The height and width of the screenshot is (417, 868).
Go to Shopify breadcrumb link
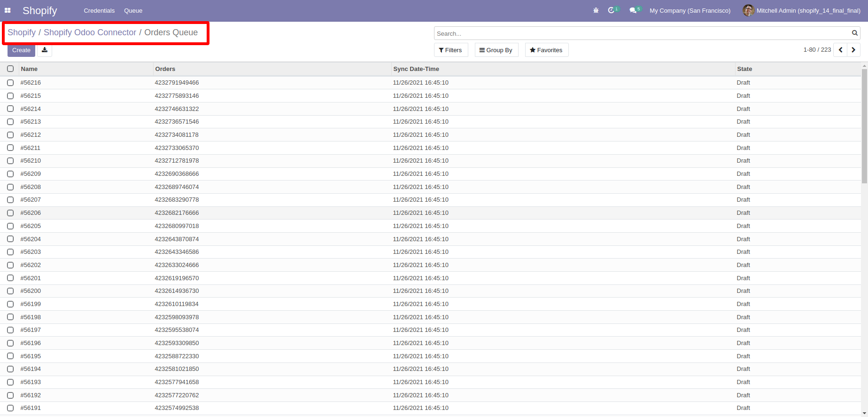click(x=22, y=32)
